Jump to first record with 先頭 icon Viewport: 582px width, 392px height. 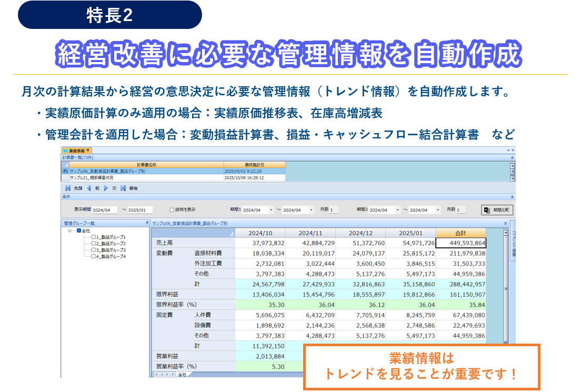pos(67,188)
